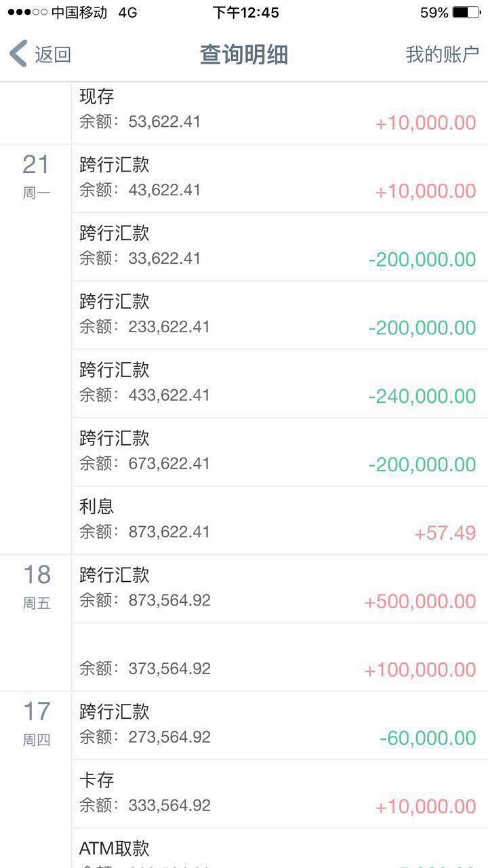This screenshot has height=868, width=488.
Task: Open 跨行汇款 with balance 43,622.41
Action: (x=279, y=178)
